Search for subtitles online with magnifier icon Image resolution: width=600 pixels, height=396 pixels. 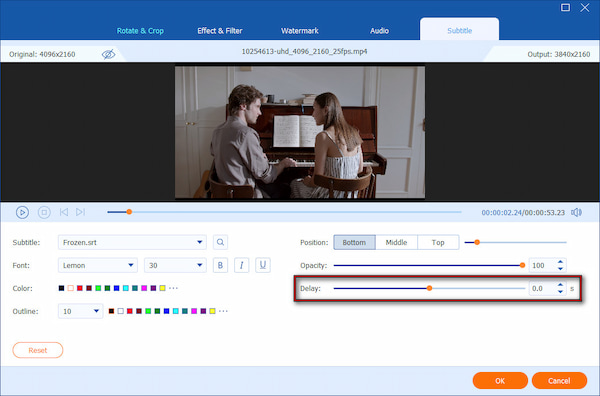coord(220,242)
